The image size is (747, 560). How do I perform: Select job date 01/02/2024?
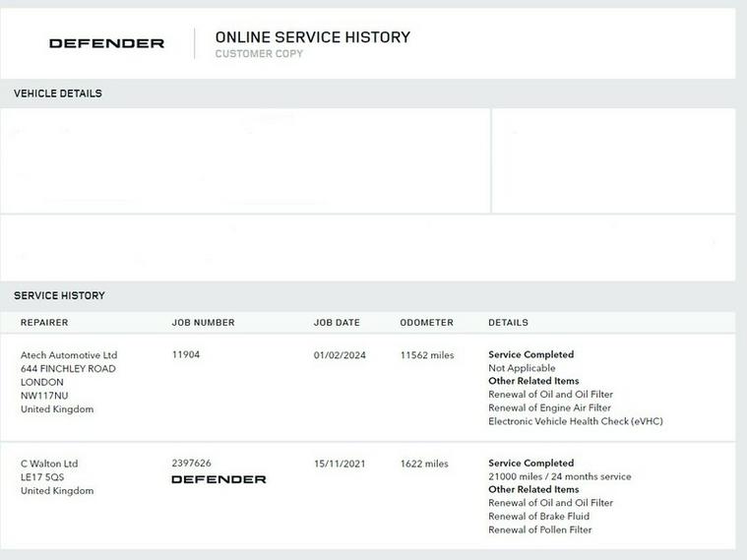[340, 355]
